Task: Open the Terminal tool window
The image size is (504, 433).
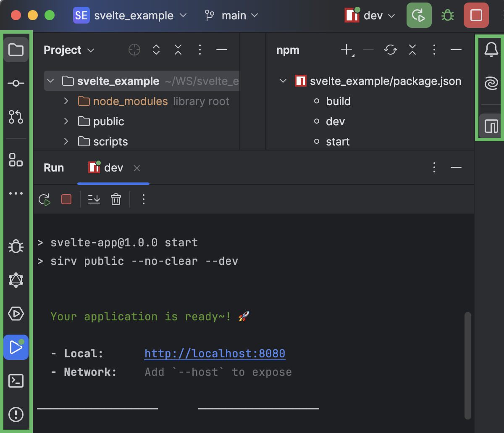Action: coord(16,381)
